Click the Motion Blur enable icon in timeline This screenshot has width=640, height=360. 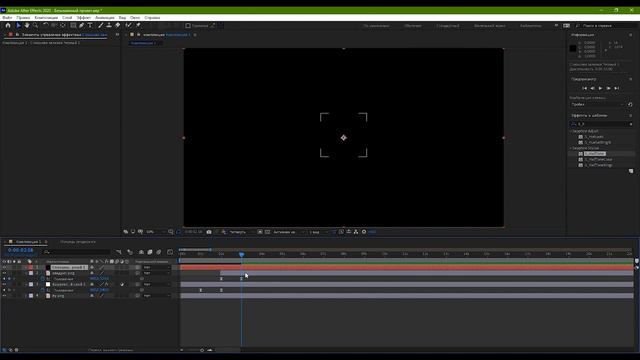coord(159,252)
